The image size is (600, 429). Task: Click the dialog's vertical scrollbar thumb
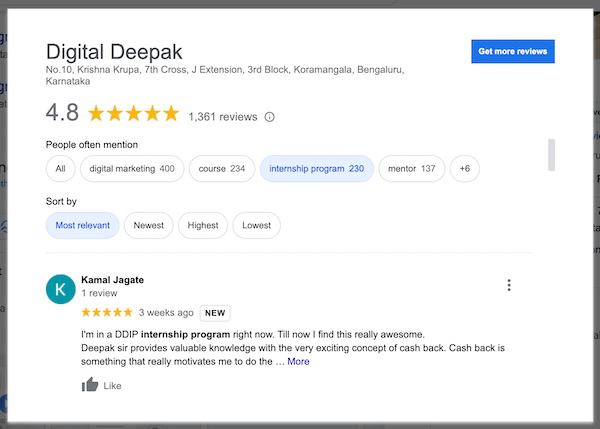[551, 155]
